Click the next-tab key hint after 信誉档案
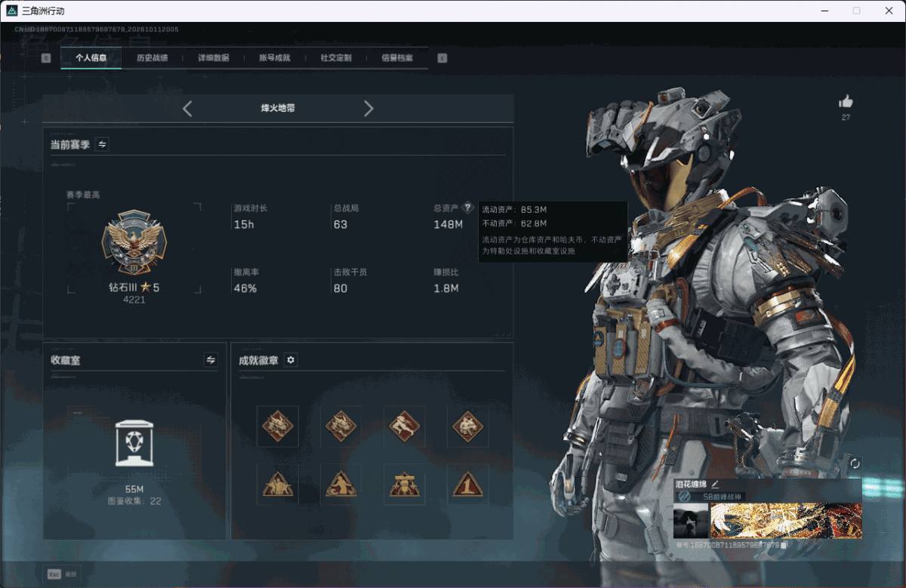This screenshot has height=588, width=906. pos(442,58)
